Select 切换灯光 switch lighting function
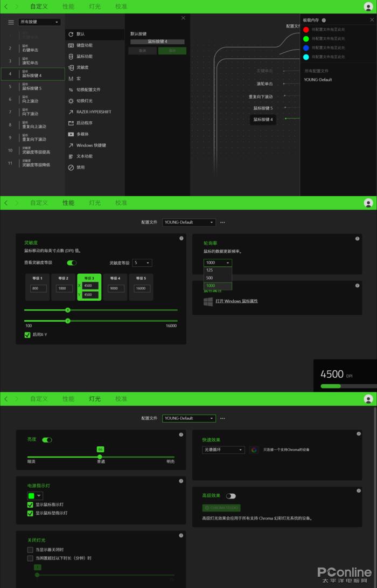This screenshot has width=377, height=588. 94,101
